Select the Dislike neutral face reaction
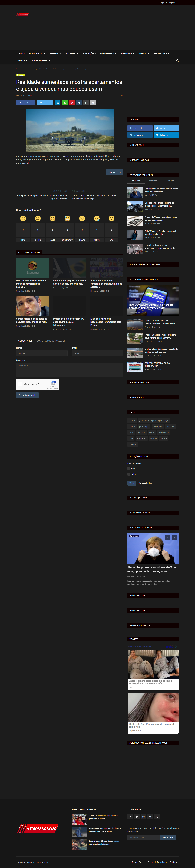195x868 pixels. tap(38, 218)
